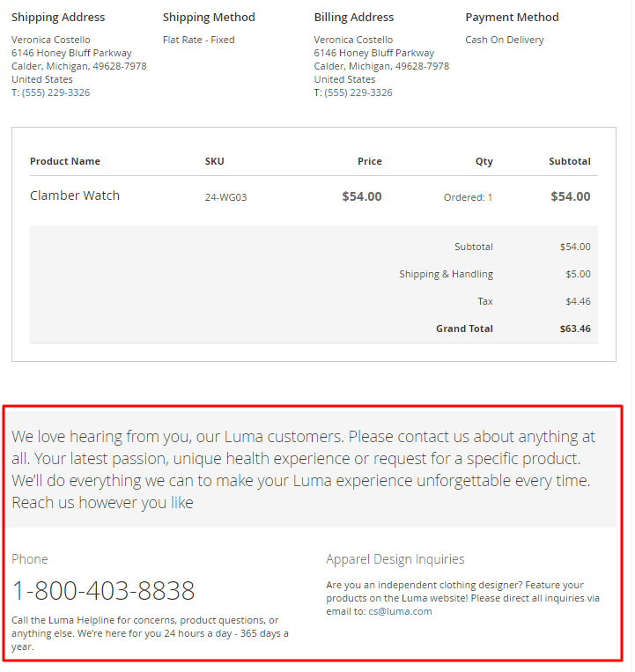The width and height of the screenshot is (635, 672).
Task: Click the phone number link under Shipping Address
Action: 55,92
